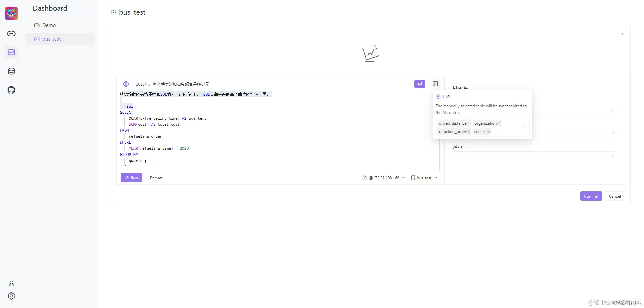644x308 pixels.
Task: Remove the refueling_order tag
Action: click(x=469, y=132)
